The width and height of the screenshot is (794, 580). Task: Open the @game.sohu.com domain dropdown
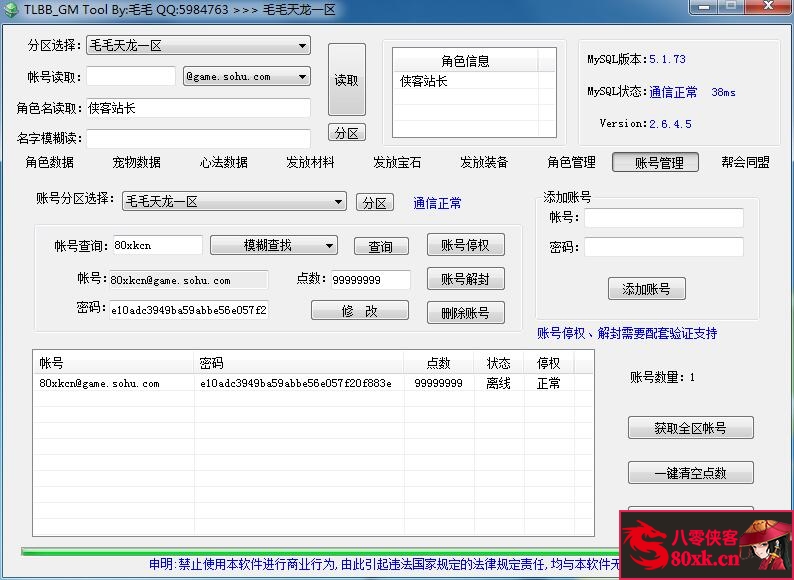(247, 76)
